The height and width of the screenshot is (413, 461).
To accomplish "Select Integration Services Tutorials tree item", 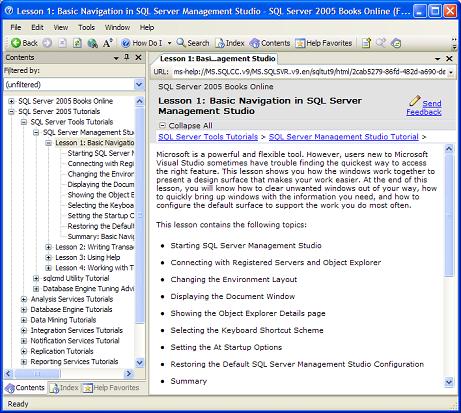I will click(77, 330).
